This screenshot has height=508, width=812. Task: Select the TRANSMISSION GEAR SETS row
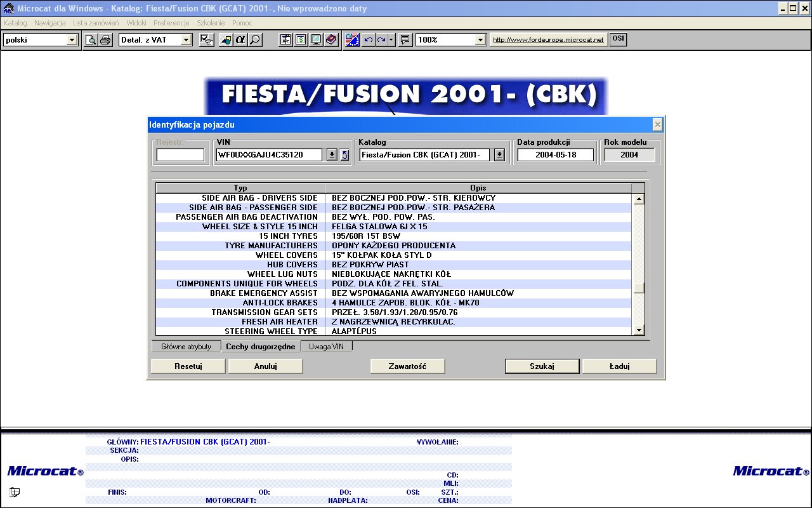point(394,312)
